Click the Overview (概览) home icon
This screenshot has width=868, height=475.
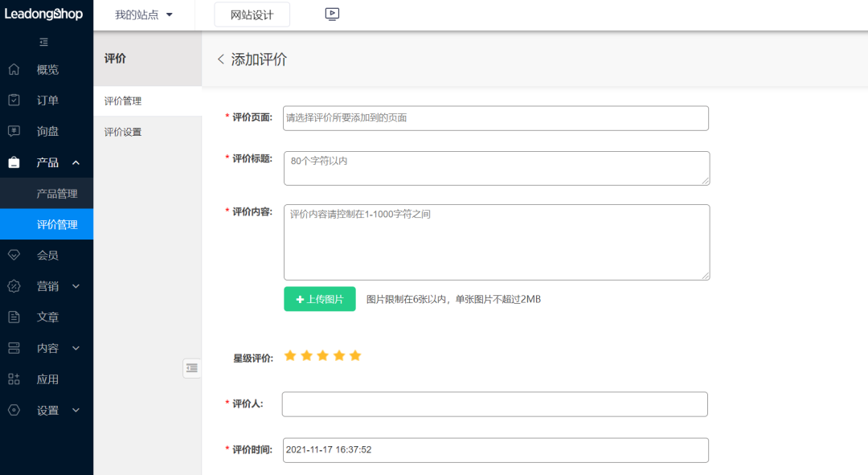coord(14,70)
